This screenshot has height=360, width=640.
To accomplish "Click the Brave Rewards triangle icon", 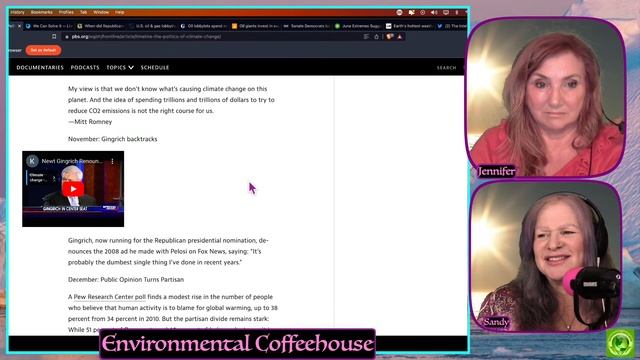I will (400, 37).
